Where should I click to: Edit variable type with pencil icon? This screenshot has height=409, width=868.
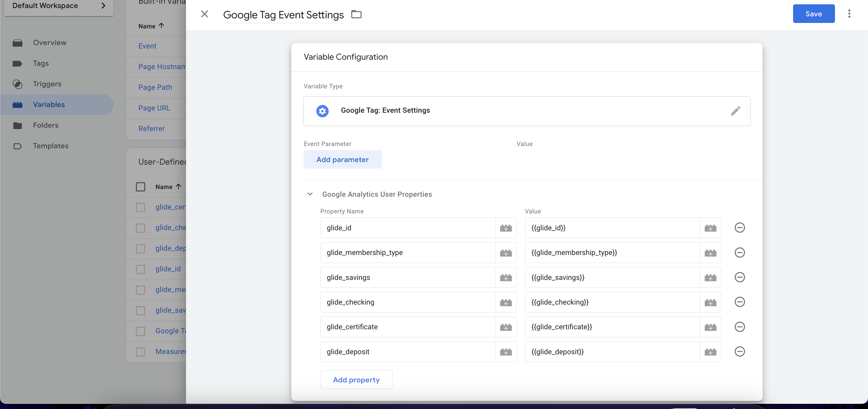click(735, 111)
